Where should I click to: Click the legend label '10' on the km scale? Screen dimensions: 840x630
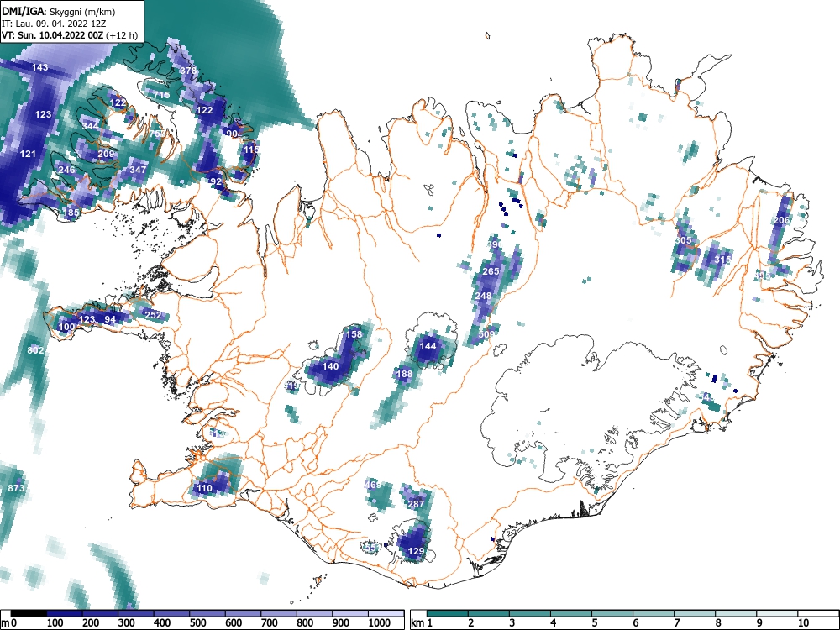[802, 622]
